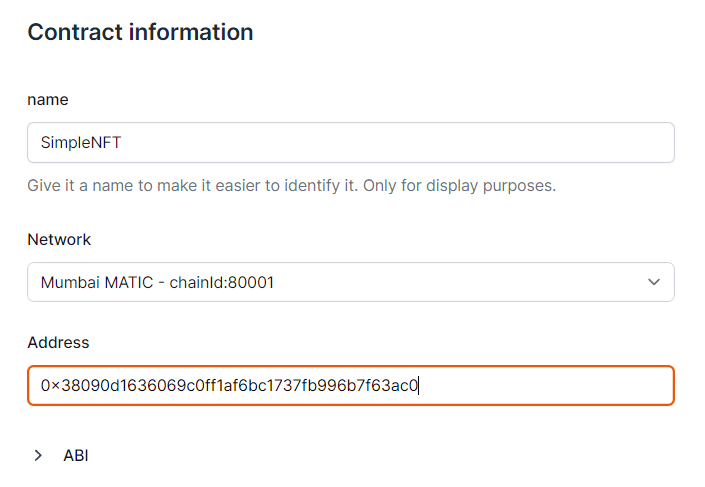This screenshot has width=705, height=487.
Task: Click empty space right of SimpleNFT
Action: click(x=400, y=143)
